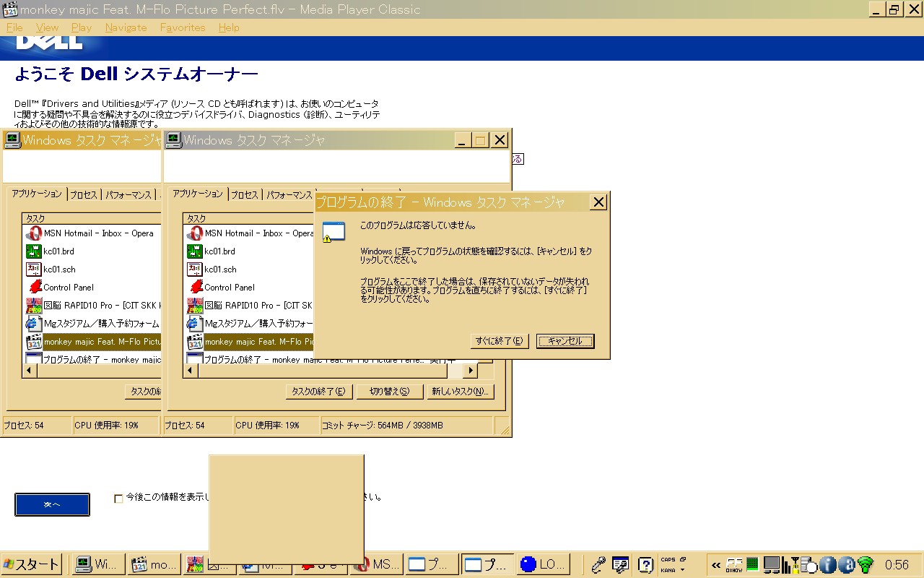Open the File menu in Media Player Classic
This screenshot has width=924, height=578.
(14, 27)
